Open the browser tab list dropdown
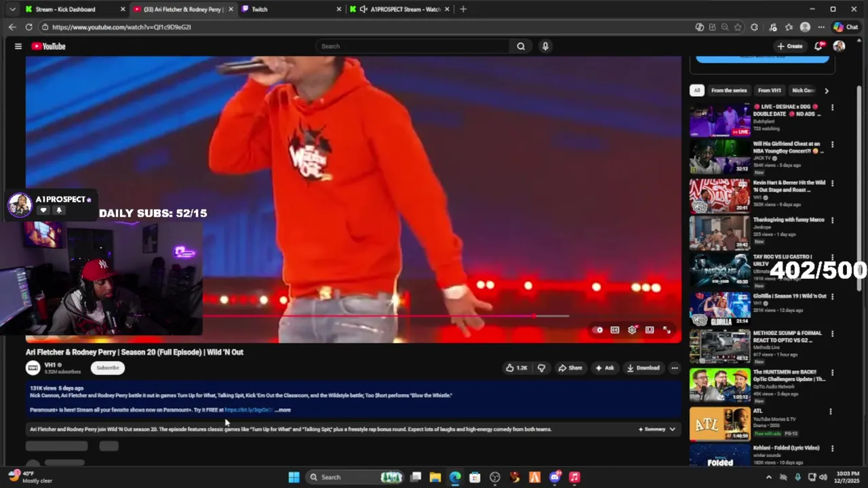 [12, 9]
